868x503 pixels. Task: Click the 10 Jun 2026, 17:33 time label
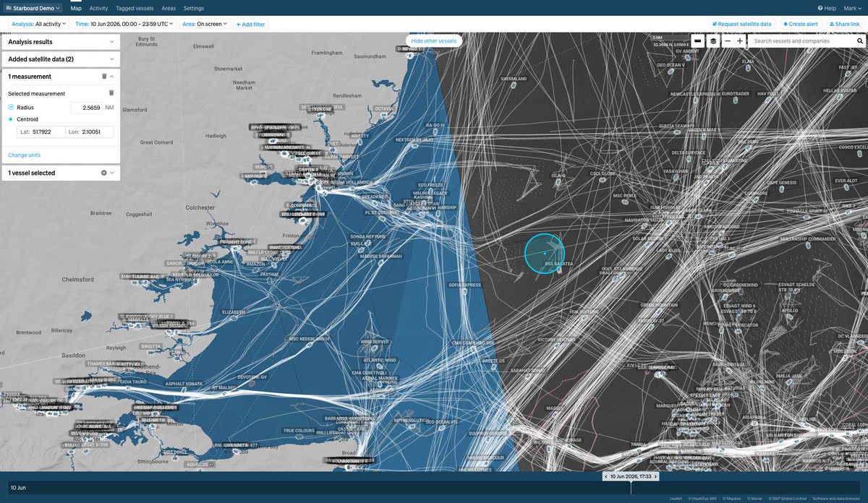(631, 476)
